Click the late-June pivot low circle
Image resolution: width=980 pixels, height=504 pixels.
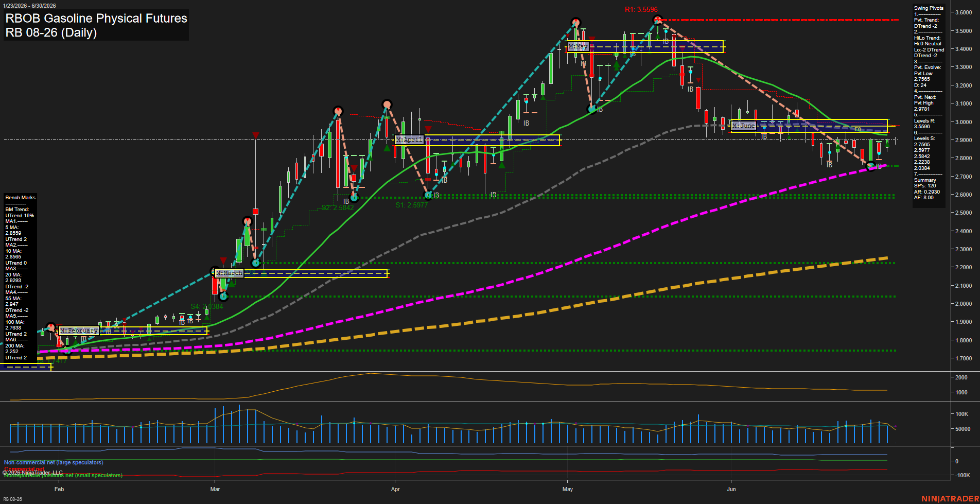871,166
